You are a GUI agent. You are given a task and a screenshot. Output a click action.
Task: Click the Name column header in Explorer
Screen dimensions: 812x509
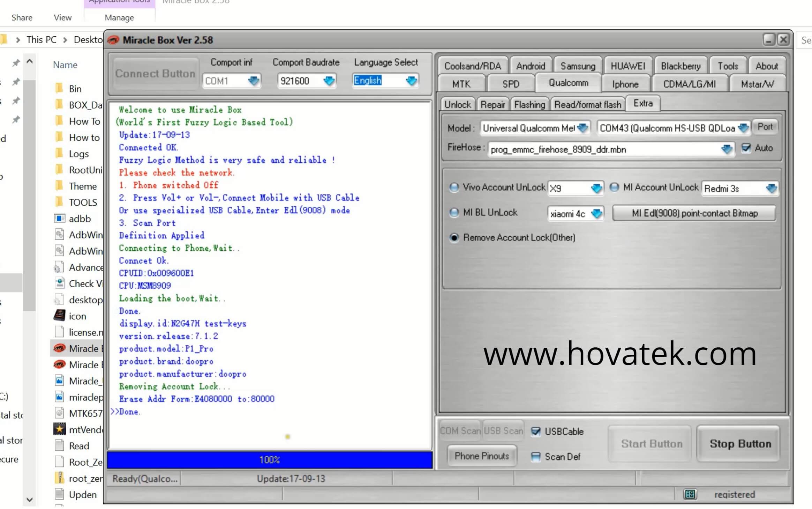[65, 65]
